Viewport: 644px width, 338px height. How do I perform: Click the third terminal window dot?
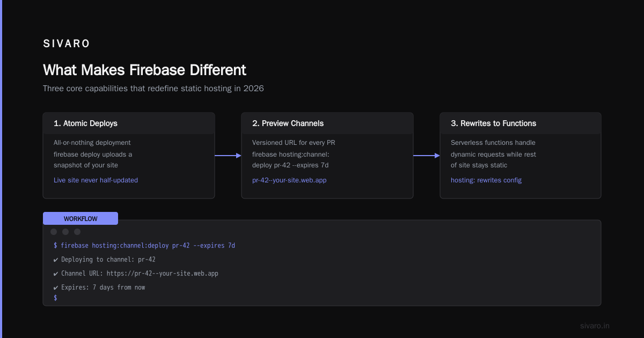coord(77,232)
